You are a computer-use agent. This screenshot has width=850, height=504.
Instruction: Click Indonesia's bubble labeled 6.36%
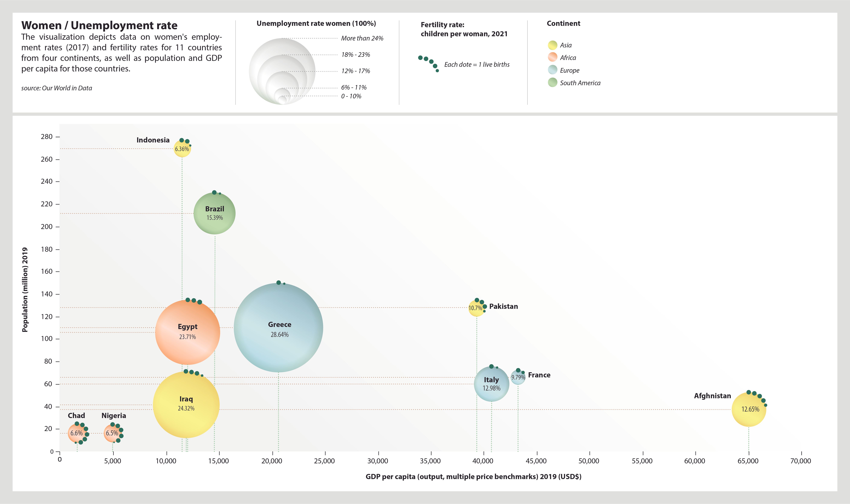pyautogui.click(x=182, y=149)
